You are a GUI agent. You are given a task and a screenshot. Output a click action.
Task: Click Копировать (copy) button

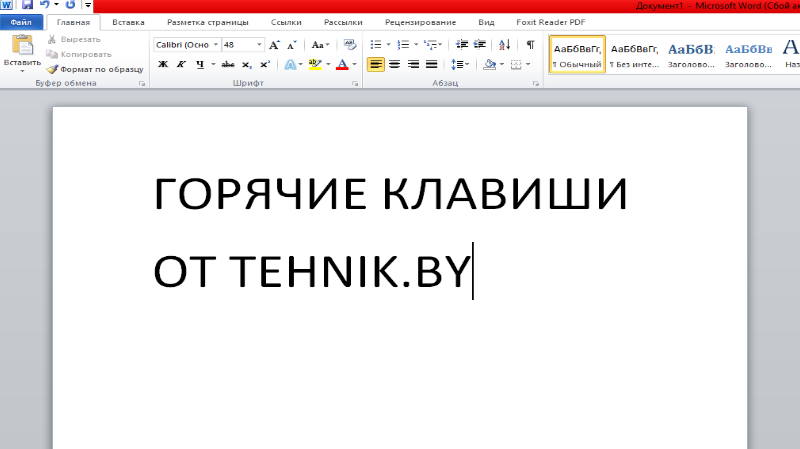79,54
